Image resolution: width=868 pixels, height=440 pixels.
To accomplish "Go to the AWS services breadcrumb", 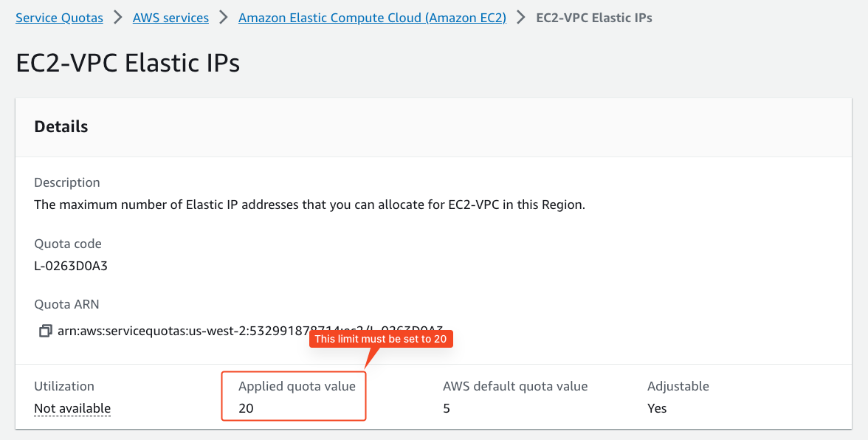I will [170, 18].
